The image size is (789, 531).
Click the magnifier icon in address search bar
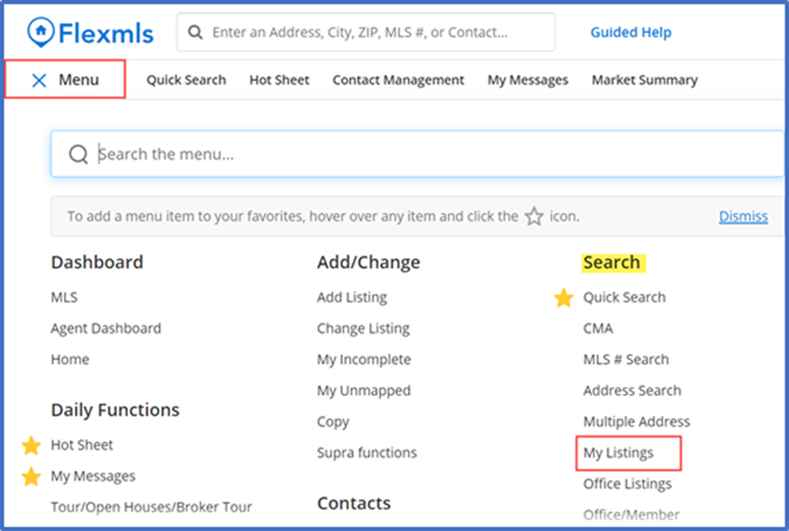pos(195,33)
